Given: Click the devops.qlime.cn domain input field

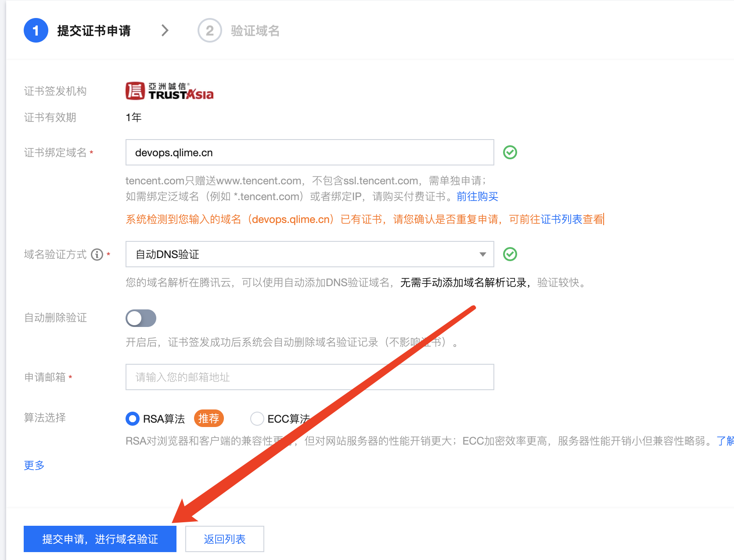Looking at the screenshot, I should click(310, 152).
